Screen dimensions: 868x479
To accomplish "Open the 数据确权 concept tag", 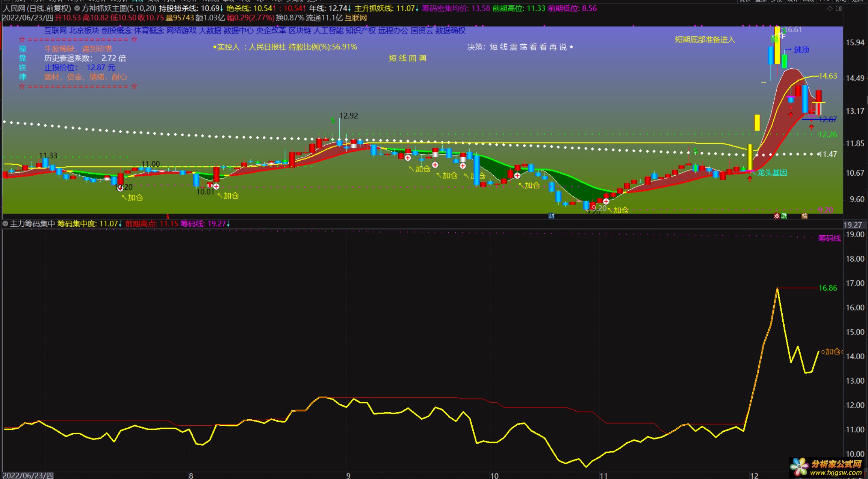I will 451,30.
